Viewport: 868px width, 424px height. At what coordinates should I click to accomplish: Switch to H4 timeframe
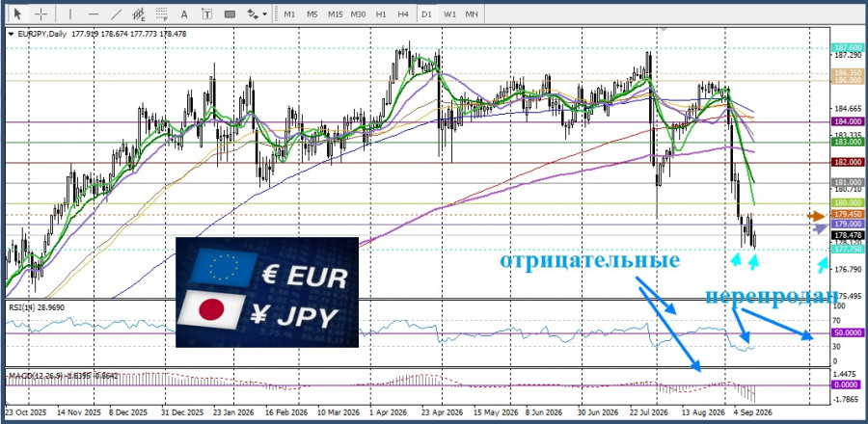pyautogui.click(x=403, y=14)
